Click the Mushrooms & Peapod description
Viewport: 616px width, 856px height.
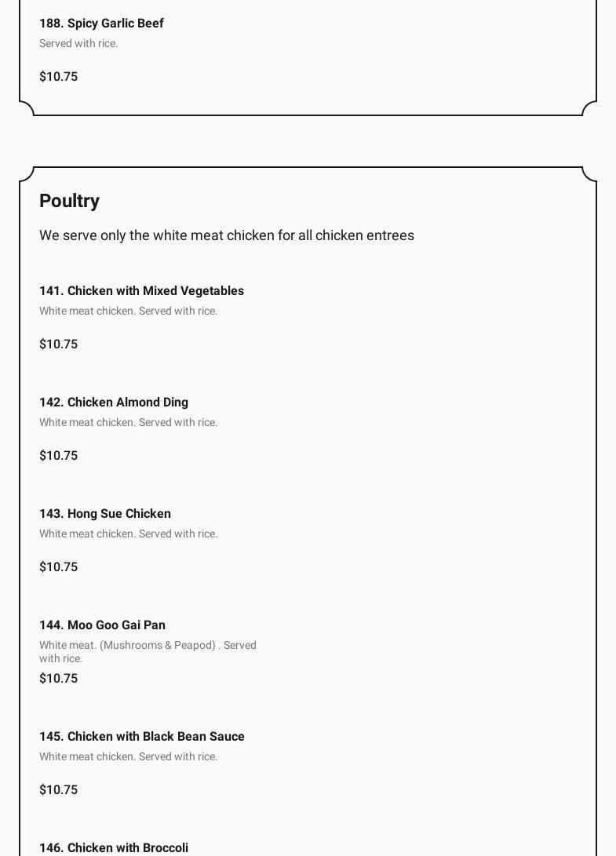(x=148, y=651)
